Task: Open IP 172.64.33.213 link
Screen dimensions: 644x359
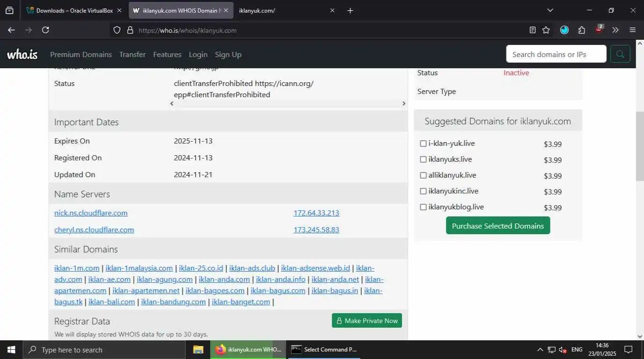Action: (x=316, y=213)
